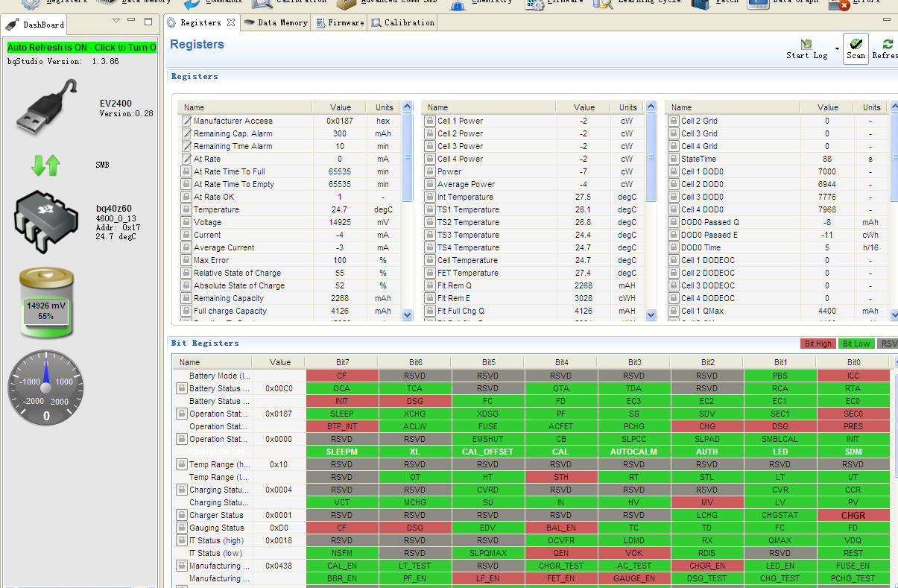Image resolution: width=898 pixels, height=588 pixels.
Task: Click the lock icon beside At Rate Time To Full
Action: (x=187, y=171)
